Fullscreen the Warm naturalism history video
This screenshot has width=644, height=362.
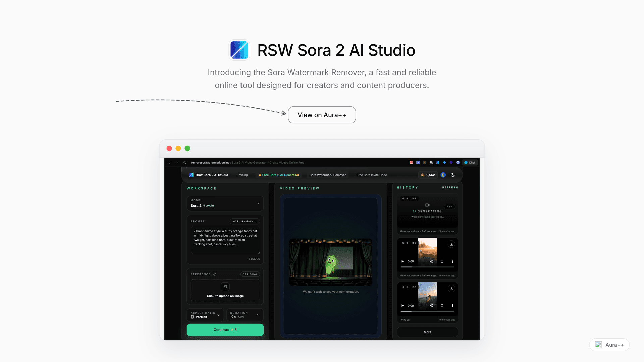coord(442,261)
